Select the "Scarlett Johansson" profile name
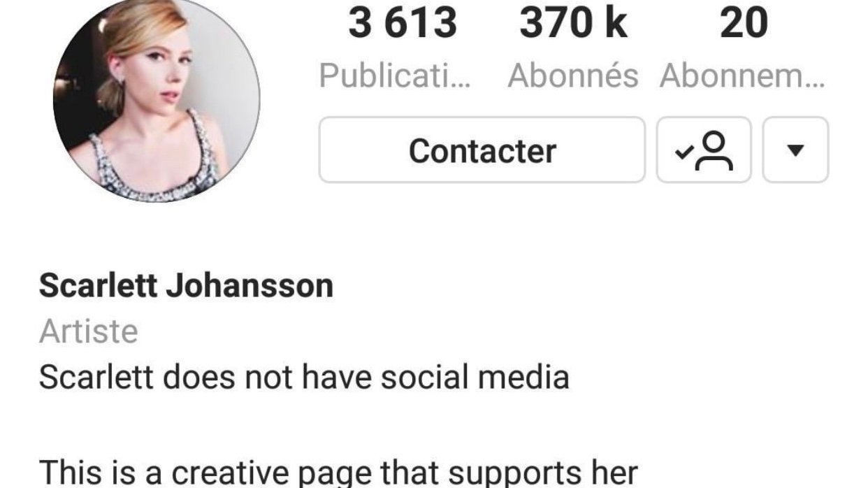This screenshot has width=868, height=488. pos(186,286)
